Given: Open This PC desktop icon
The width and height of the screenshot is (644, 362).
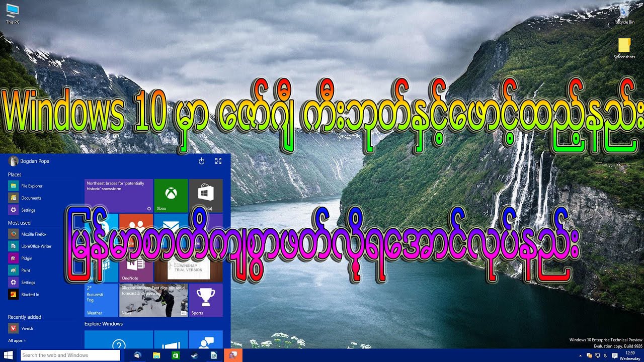Looking at the screenshot, I should [13, 14].
